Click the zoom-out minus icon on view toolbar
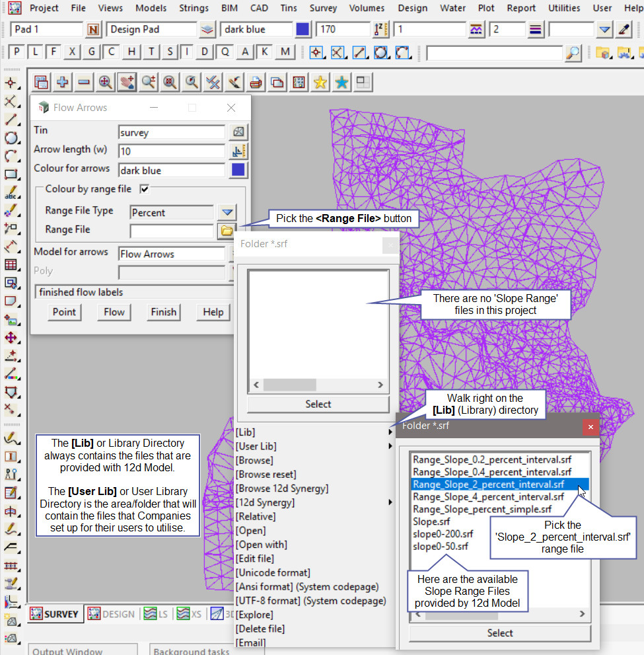644x655 pixels. (x=84, y=82)
